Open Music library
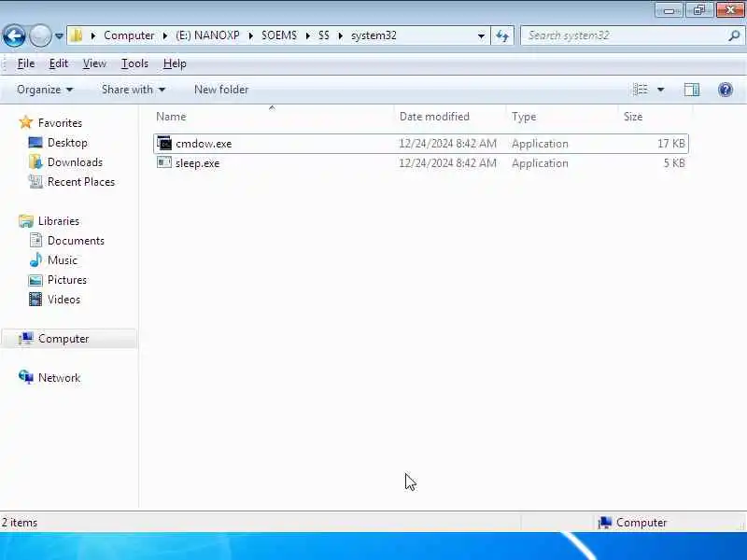 [63, 260]
